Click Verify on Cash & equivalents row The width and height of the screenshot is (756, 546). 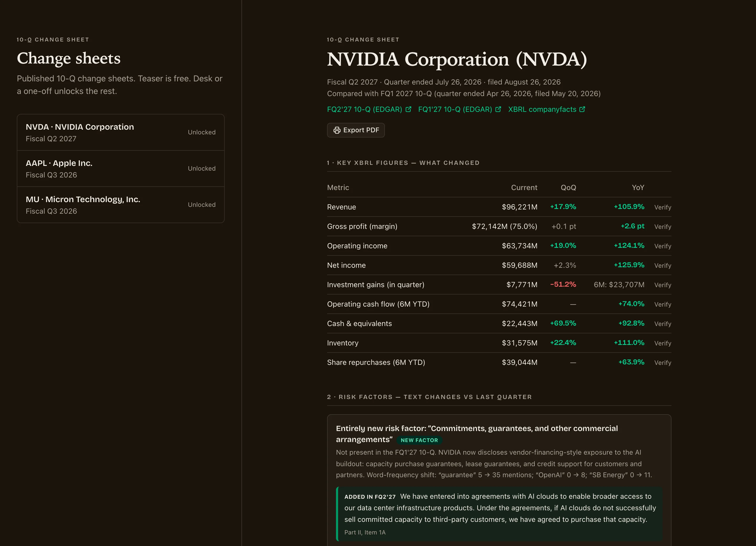pos(663,324)
